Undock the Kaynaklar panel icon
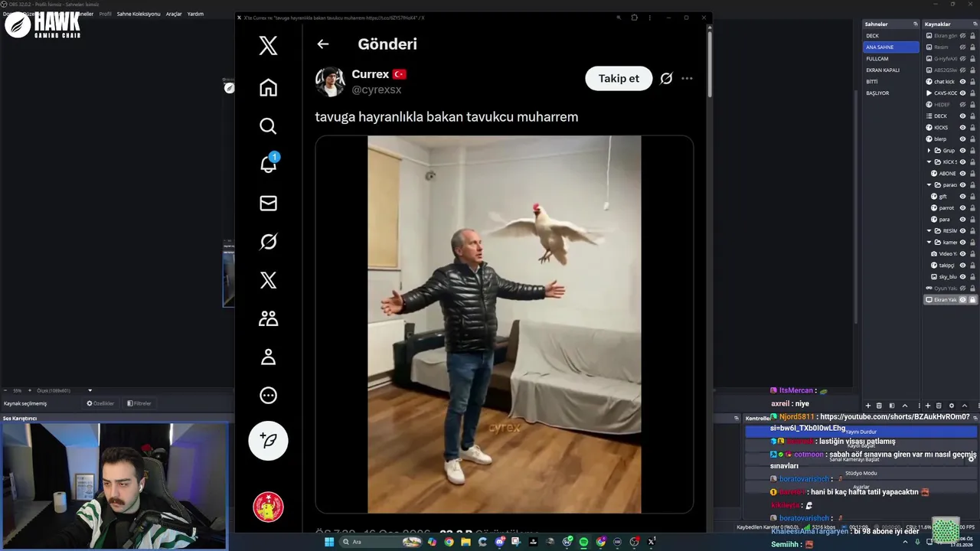The image size is (980, 551). (x=975, y=24)
